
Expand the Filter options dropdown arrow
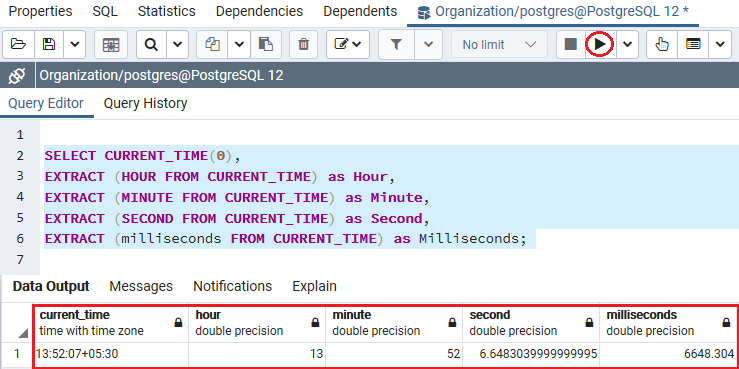pyautogui.click(x=428, y=45)
